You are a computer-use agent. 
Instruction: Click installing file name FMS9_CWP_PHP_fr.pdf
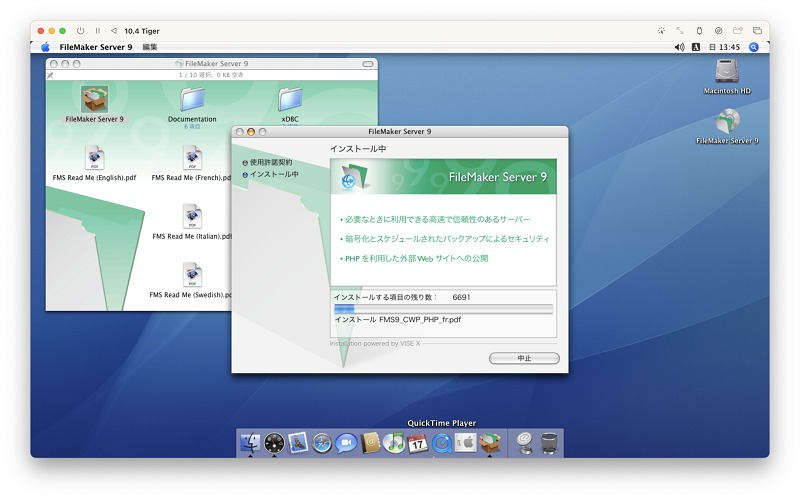click(x=420, y=319)
